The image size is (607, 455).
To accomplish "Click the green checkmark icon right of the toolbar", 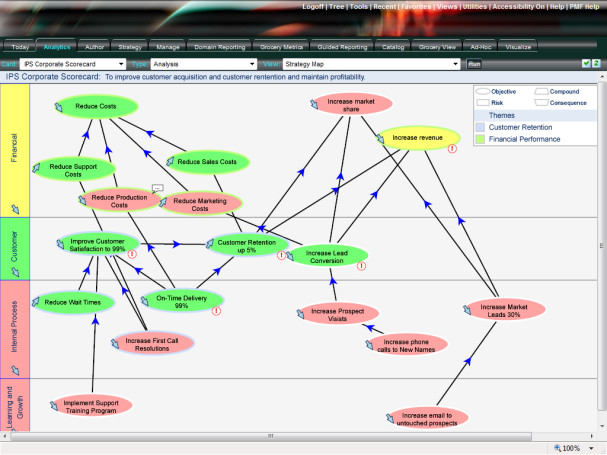I will click(x=586, y=63).
